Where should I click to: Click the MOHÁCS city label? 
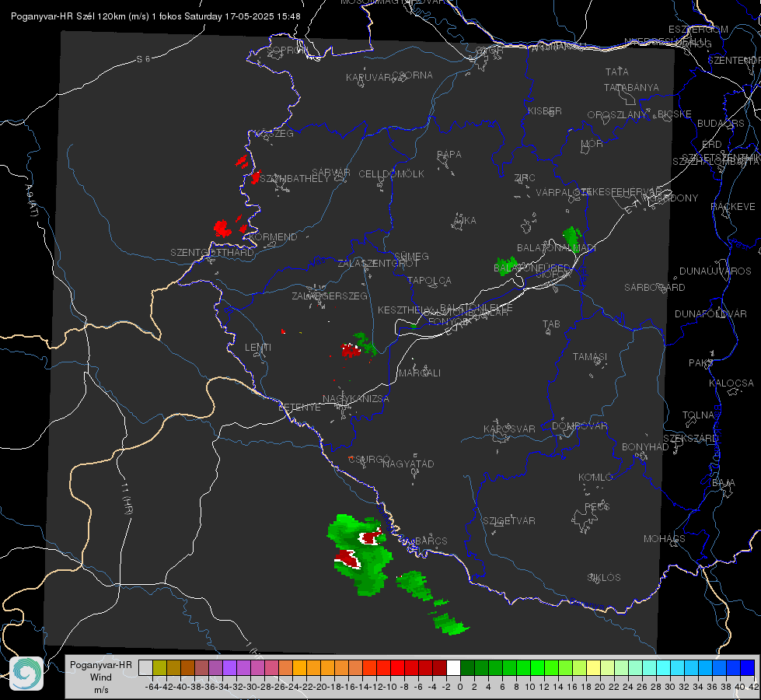(x=665, y=539)
